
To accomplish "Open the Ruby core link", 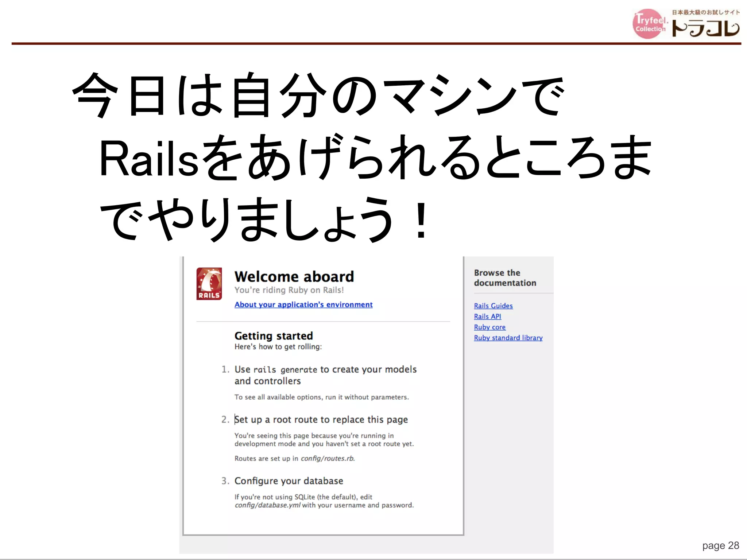I will [489, 327].
